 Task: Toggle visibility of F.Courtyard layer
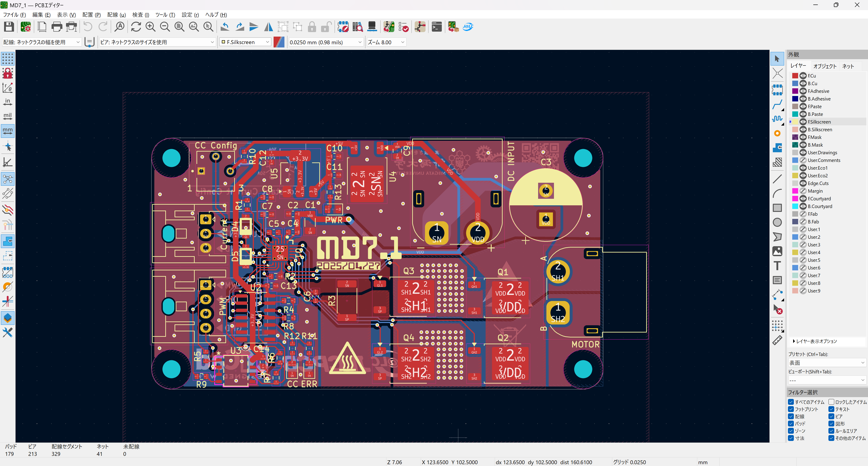pyautogui.click(x=803, y=199)
